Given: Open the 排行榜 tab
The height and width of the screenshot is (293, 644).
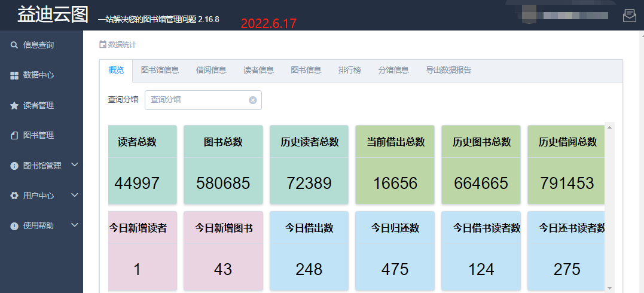Looking at the screenshot, I should [x=349, y=70].
